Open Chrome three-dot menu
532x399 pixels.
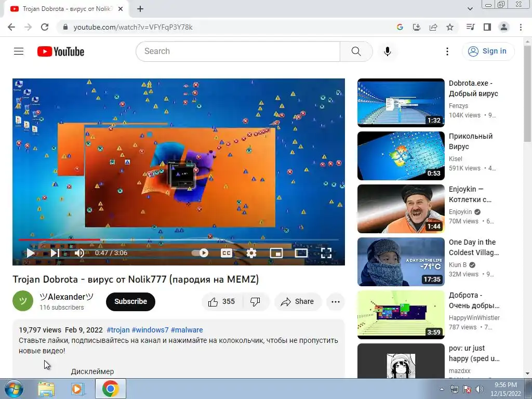[x=521, y=27]
